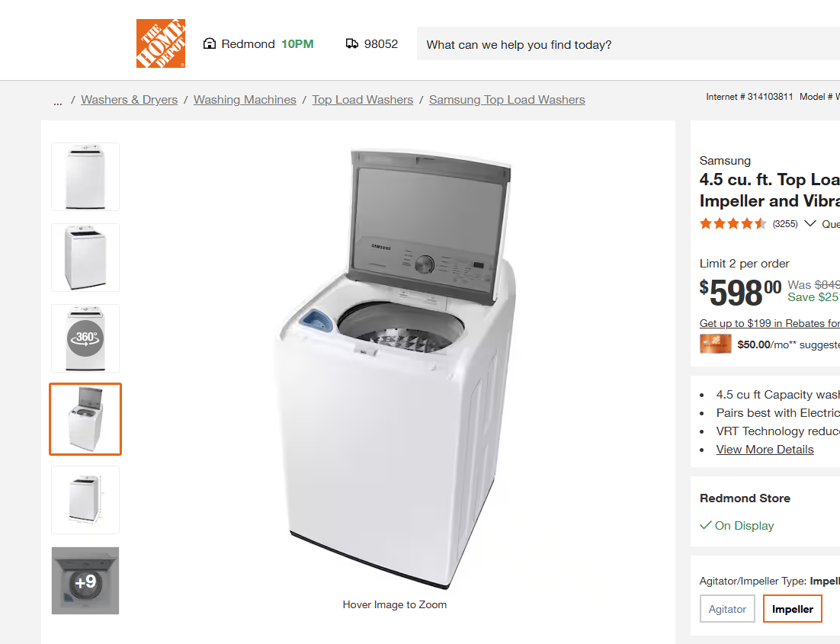
Task: Click the Home Depot credit card icon
Action: pyautogui.click(x=715, y=344)
